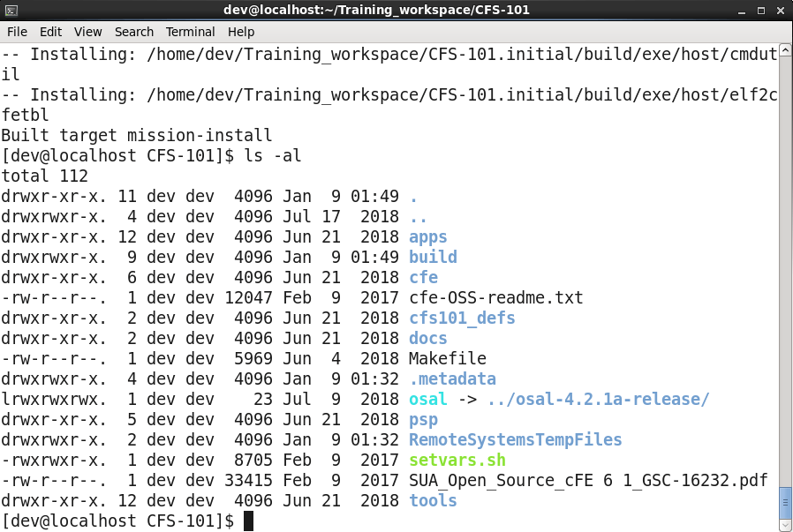Open the Search menu

(x=133, y=32)
